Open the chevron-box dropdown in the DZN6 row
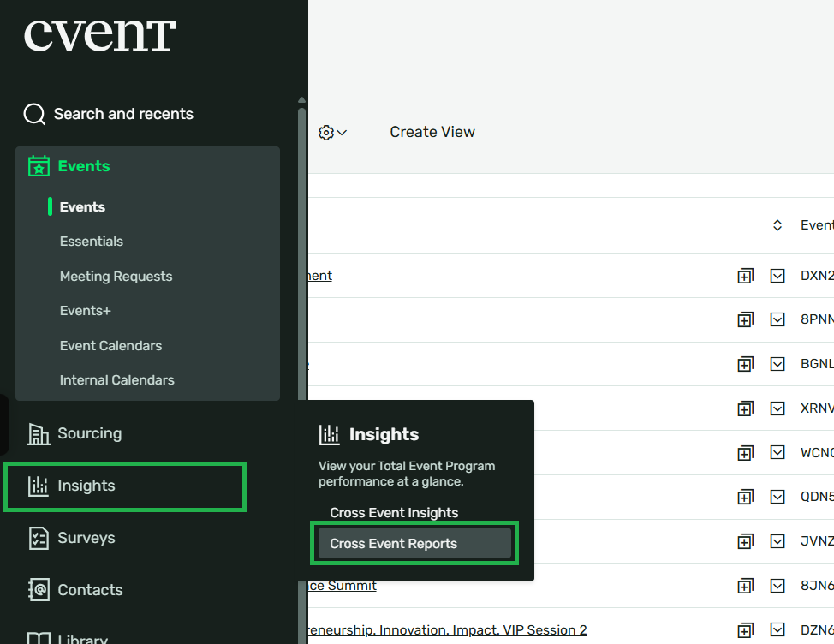 pos(777,630)
